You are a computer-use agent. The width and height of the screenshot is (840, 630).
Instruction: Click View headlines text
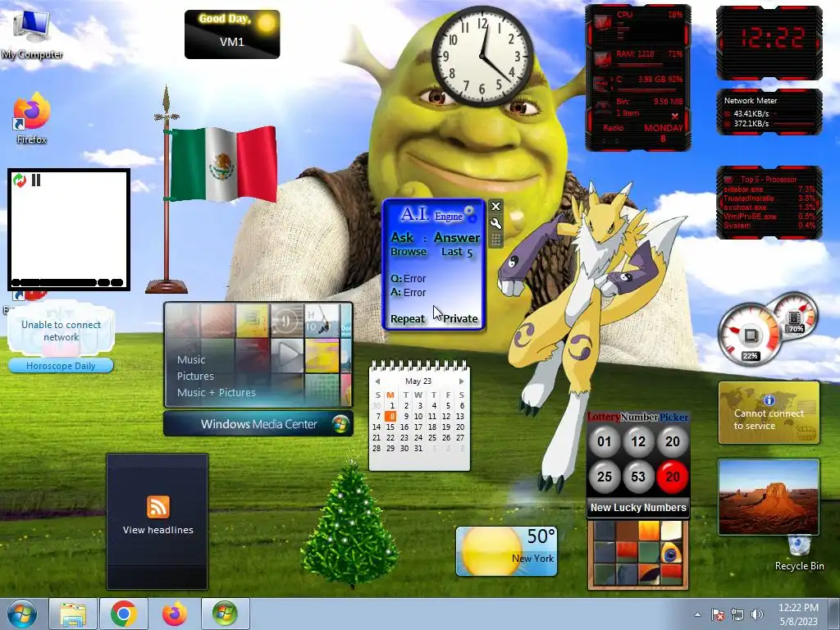pyautogui.click(x=158, y=530)
